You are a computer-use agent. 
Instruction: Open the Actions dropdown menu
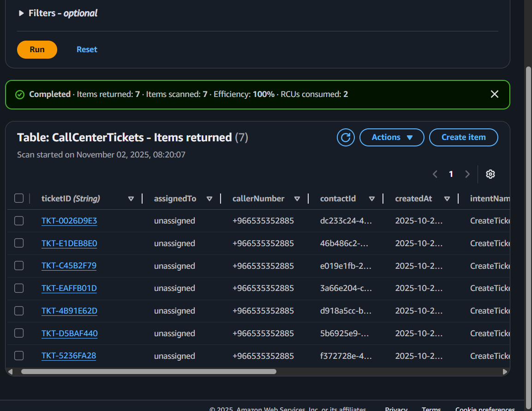pyautogui.click(x=391, y=138)
